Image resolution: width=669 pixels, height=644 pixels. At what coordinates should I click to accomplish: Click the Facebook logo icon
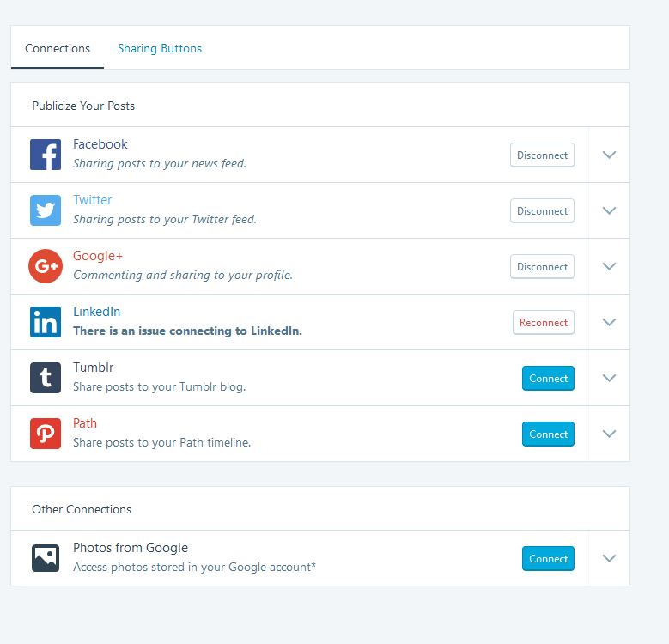tap(46, 155)
